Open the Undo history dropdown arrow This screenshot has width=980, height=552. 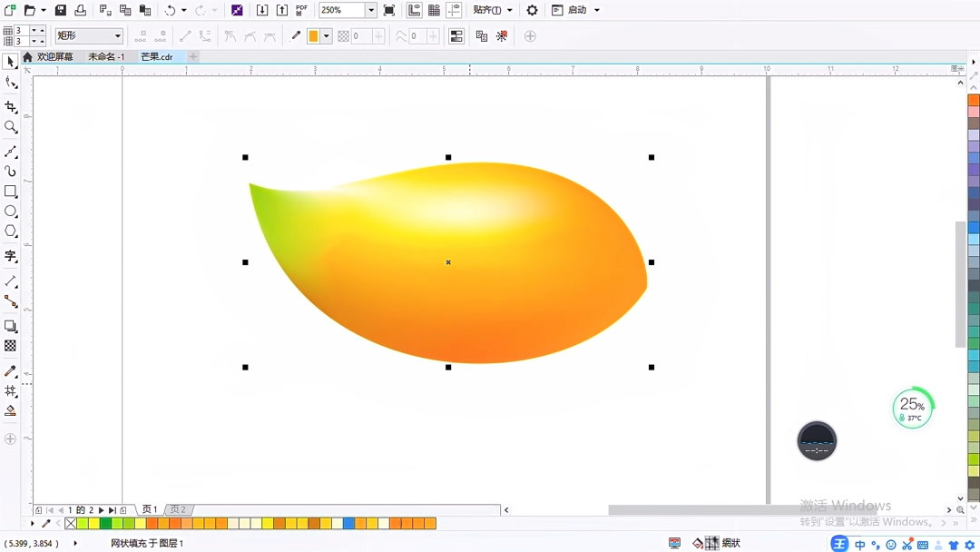[x=181, y=10]
